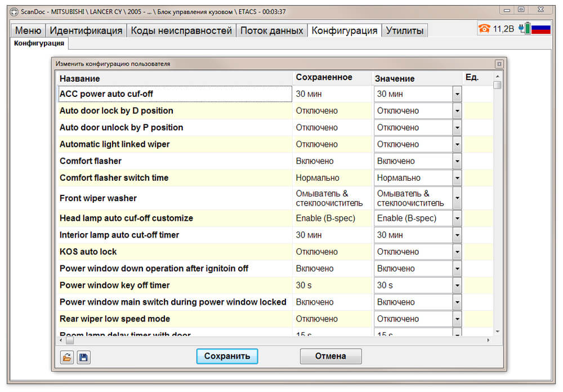The height and width of the screenshot is (392, 563).
Task: Click the ScanDoc application icon in title bar
Action: click(x=14, y=12)
